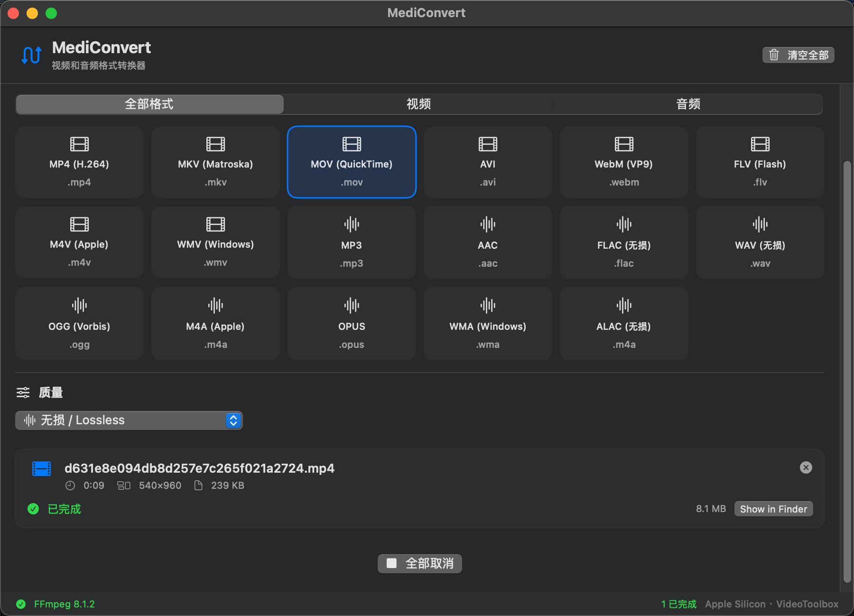854x616 pixels.
Task: Click the WAV waveform icon
Action: (x=760, y=224)
